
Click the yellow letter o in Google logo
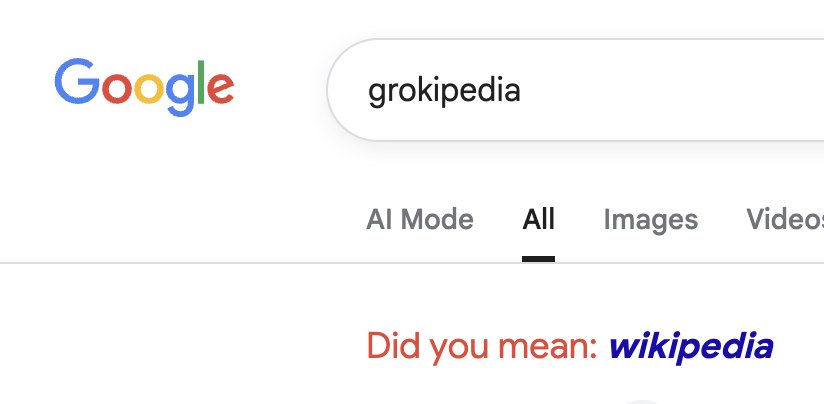coord(147,89)
